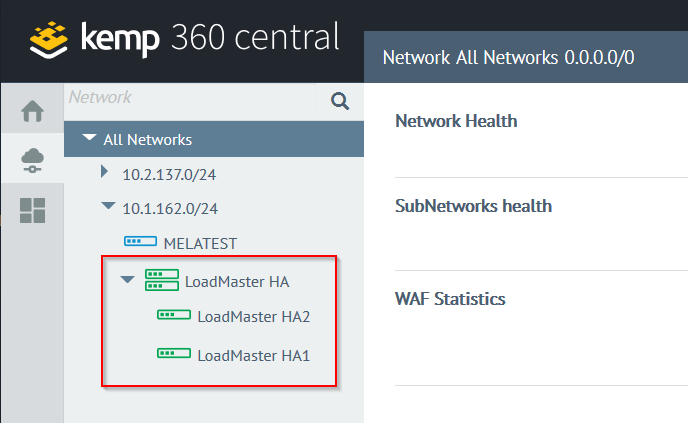Viewport: 688px width, 423px height.
Task: Open the dashboard grid sidebar icon
Action: (x=32, y=210)
